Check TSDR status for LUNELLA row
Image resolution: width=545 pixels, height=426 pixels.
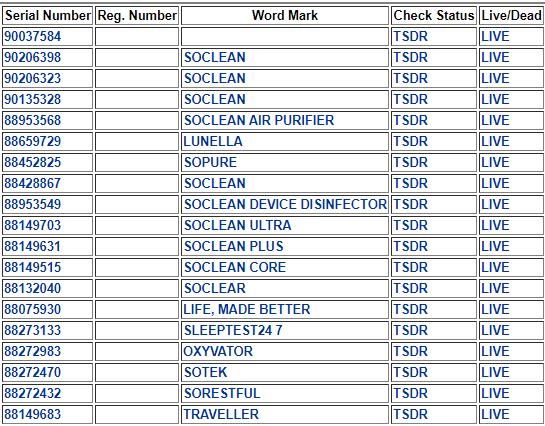410,141
